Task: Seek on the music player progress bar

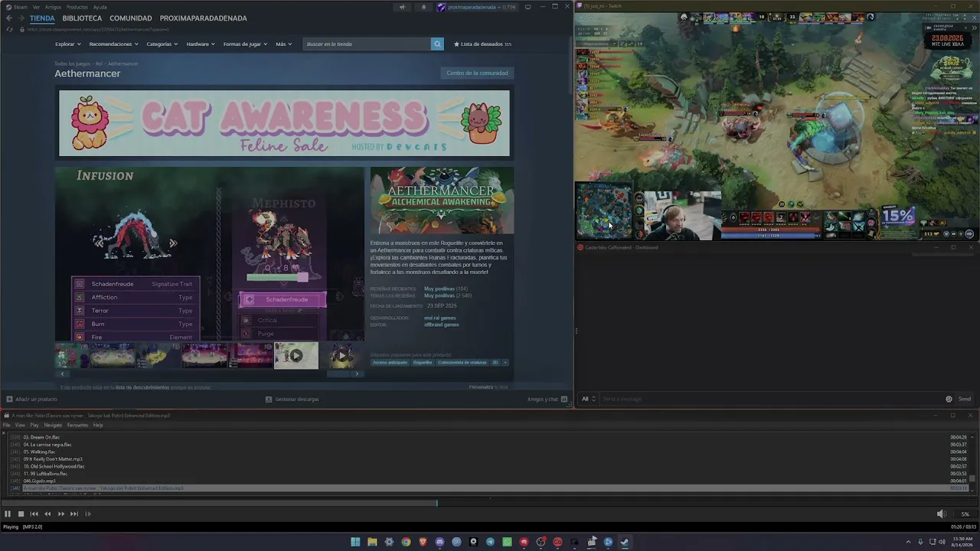Action: [490, 503]
